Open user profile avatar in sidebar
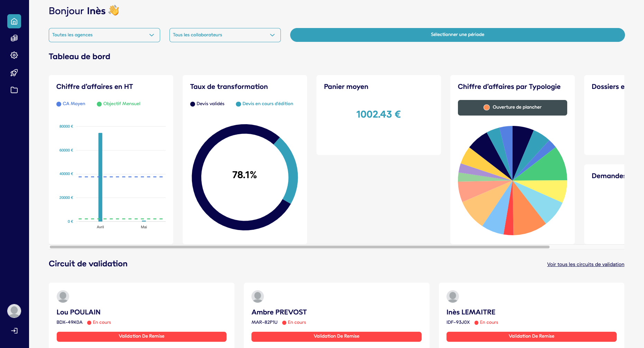 [14, 311]
